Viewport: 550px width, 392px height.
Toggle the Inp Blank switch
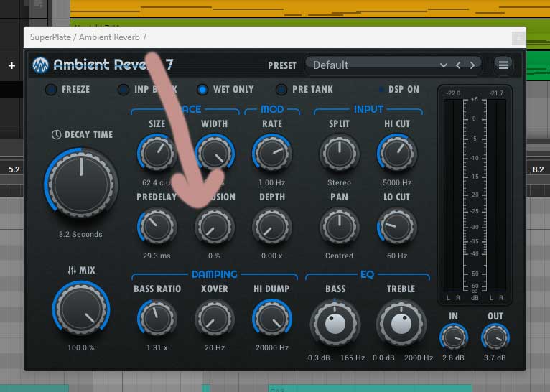pos(123,90)
